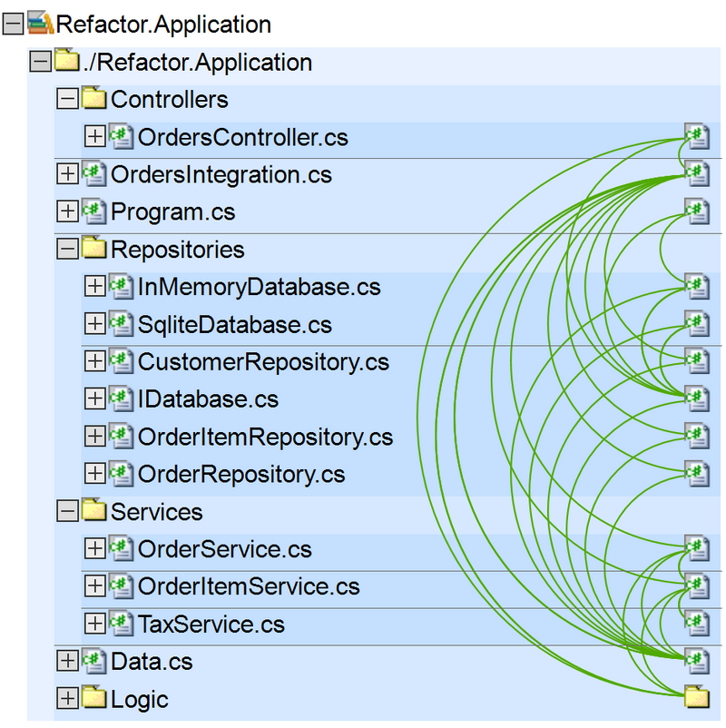The width and height of the screenshot is (726, 728).
Task: Click the SqliteDatabase.cs file icon beside its name
Action: [x=122, y=324]
